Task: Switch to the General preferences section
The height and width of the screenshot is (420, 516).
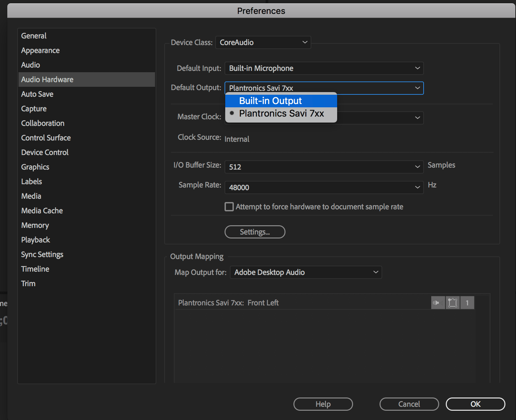Action: tap(33, 35)
